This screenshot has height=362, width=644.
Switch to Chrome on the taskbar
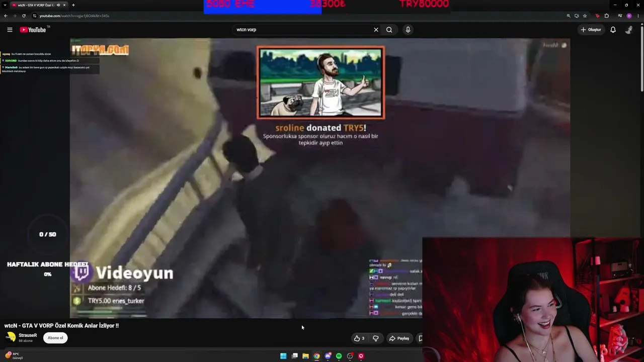pos(316,356)
